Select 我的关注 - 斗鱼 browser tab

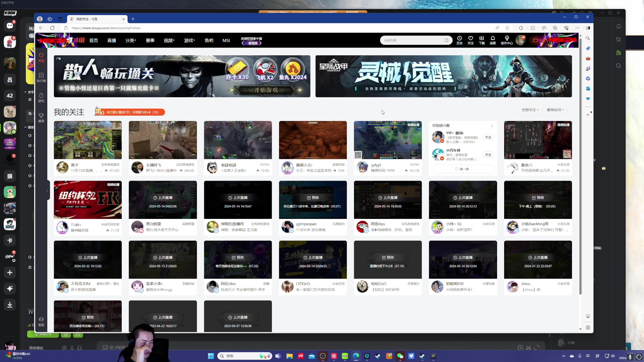97,19
